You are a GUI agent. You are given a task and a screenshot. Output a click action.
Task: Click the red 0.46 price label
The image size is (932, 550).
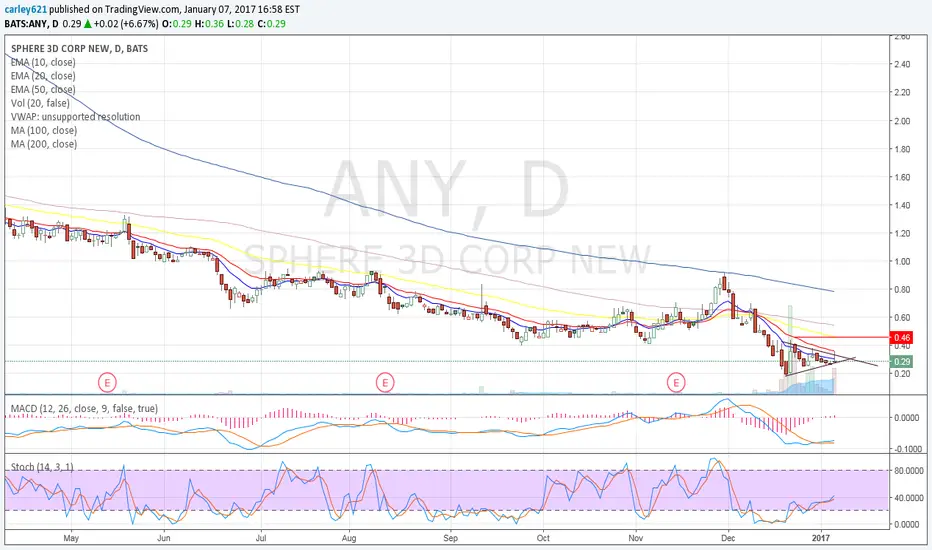coord(902,337)
